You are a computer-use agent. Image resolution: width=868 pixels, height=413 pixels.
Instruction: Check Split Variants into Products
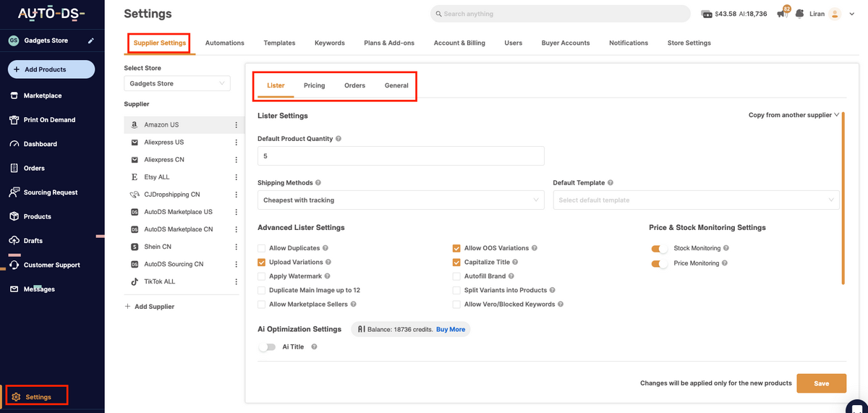456,290
